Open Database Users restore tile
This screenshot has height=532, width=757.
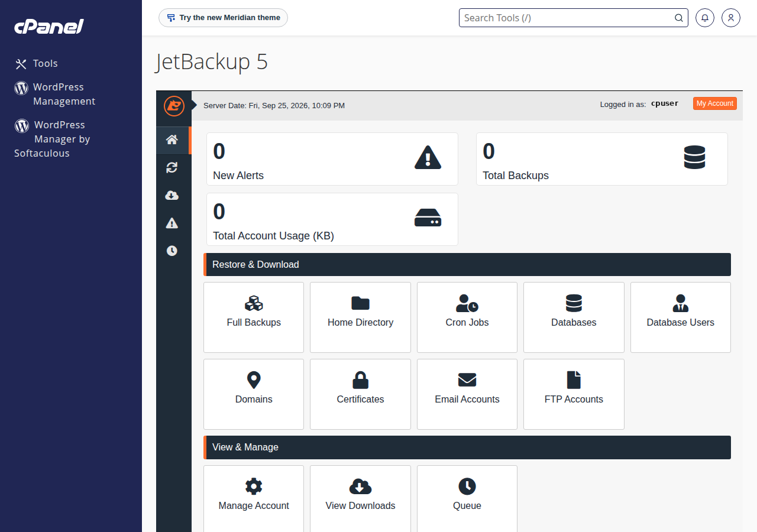pyautogui.click(x=681, y=317)
